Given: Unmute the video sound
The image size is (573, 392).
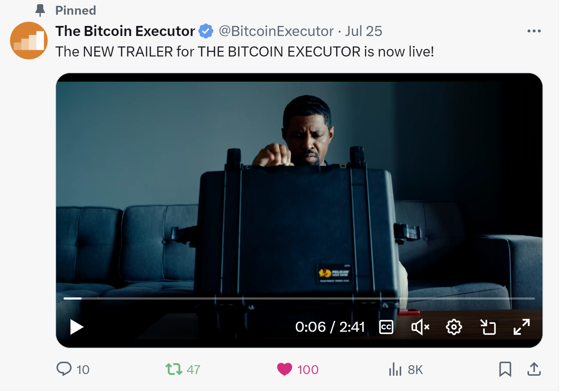Looking at the screenshot, I should tap(420, 327).
